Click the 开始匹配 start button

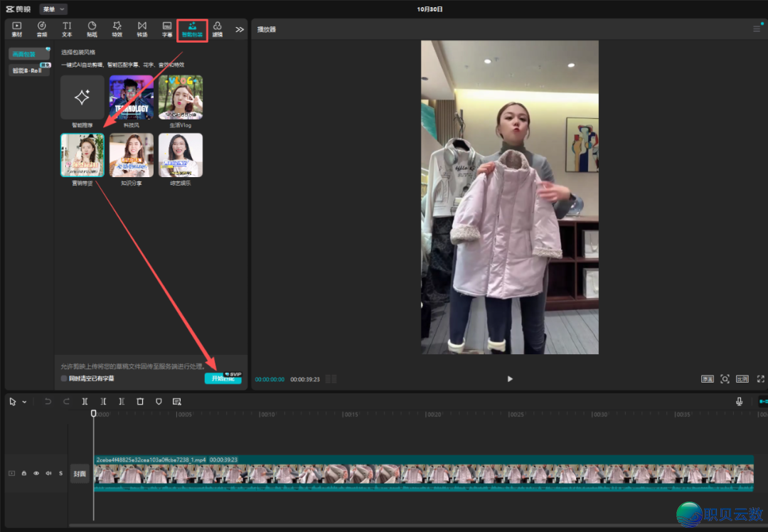[223, 379]
